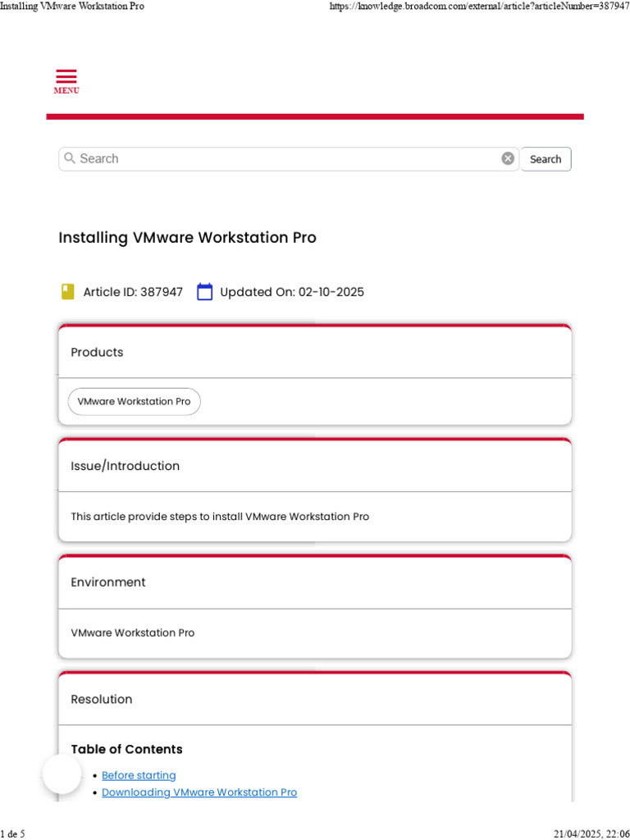Click the yellow Article ID bookmark icon
The width and height of the screenshot is (630, 840).
[68, 291]
